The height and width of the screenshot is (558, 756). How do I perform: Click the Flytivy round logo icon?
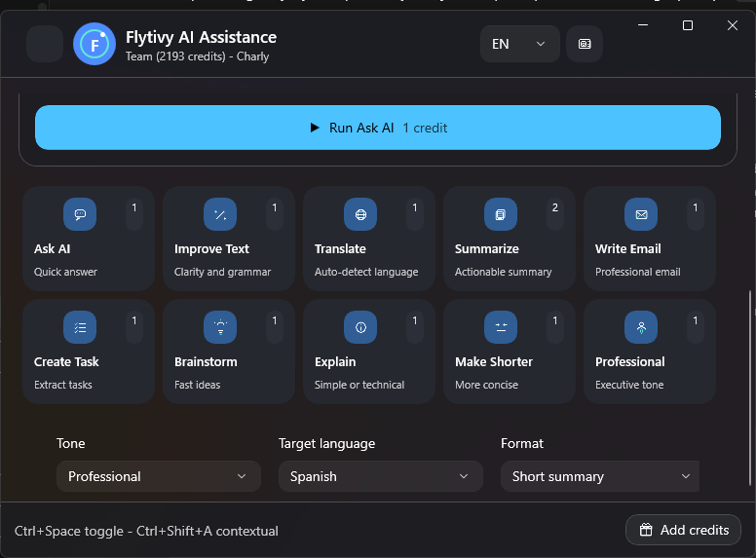coord(94,44)
